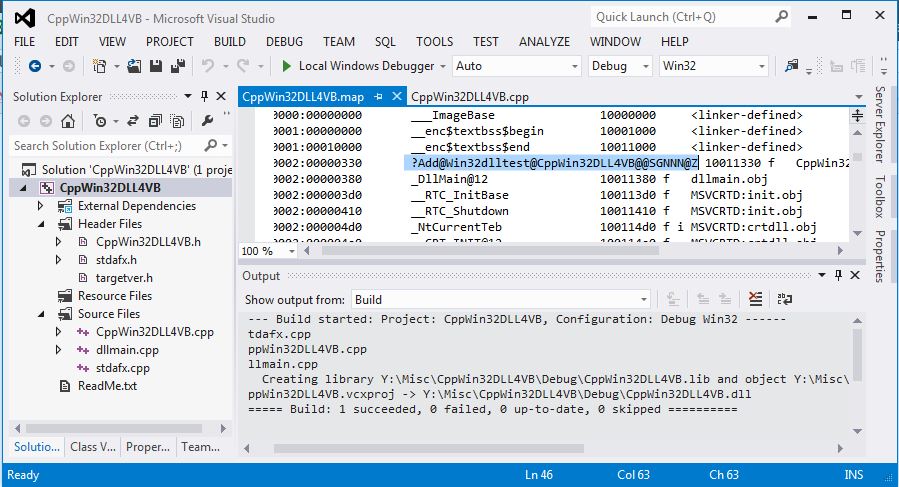Click the Pending Changes Filter clock icon
899x487 pixels.
coord(100,121)
